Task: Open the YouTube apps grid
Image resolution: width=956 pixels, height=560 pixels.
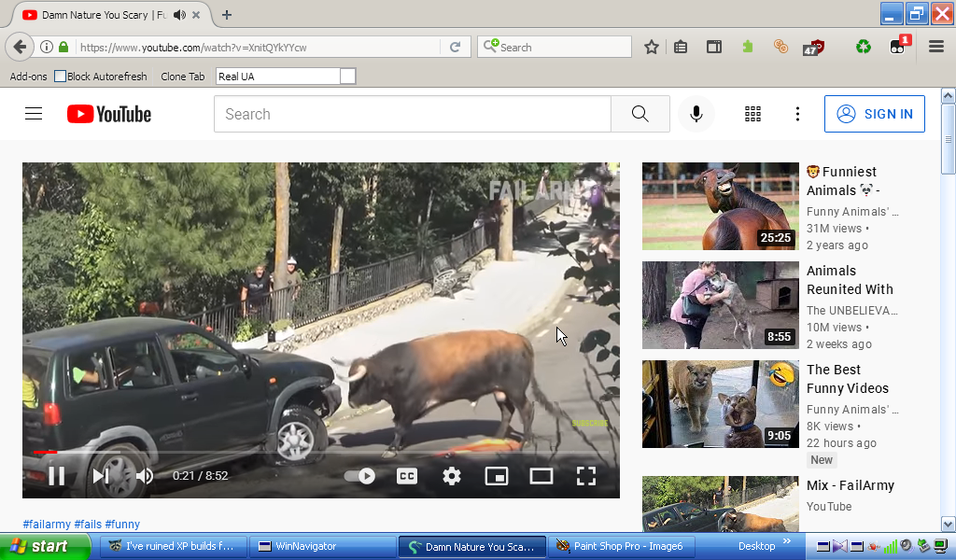Action: [x=753, y=114]
